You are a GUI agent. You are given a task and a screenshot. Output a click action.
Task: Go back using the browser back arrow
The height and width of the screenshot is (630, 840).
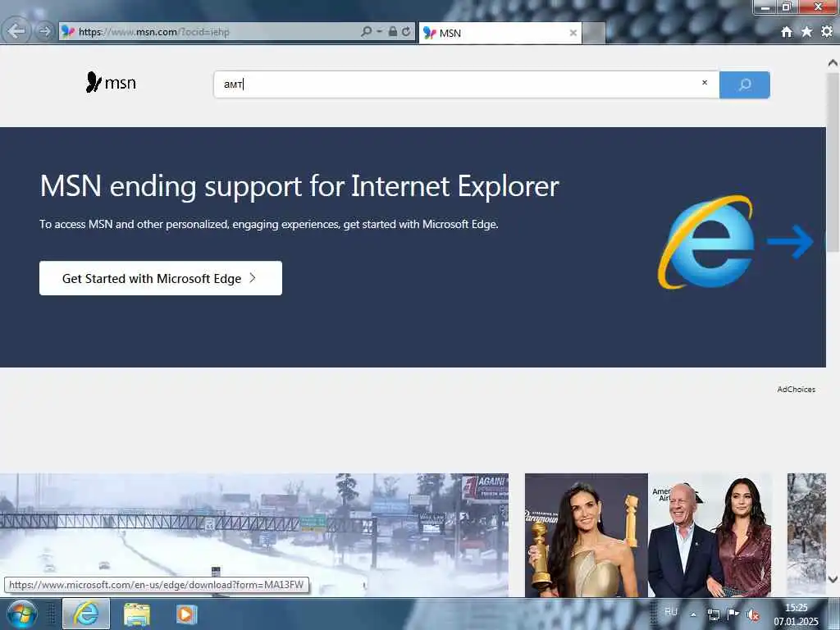(16, 31)
